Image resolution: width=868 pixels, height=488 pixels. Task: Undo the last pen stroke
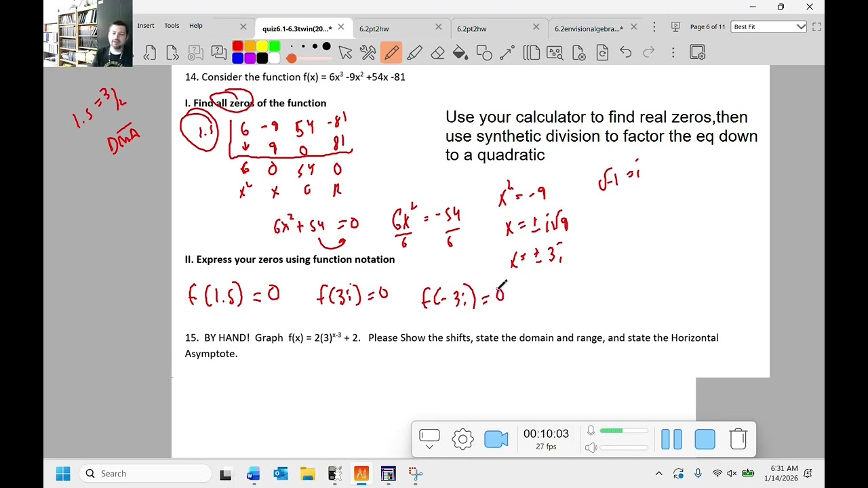625,53
